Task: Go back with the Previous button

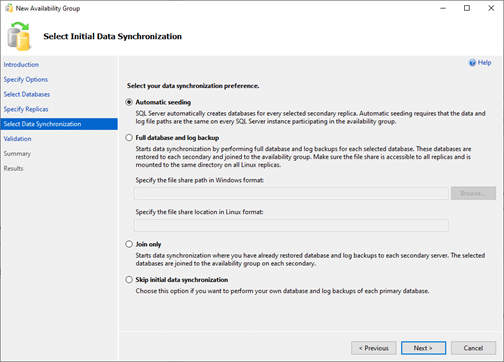Action: click(374, 348)
